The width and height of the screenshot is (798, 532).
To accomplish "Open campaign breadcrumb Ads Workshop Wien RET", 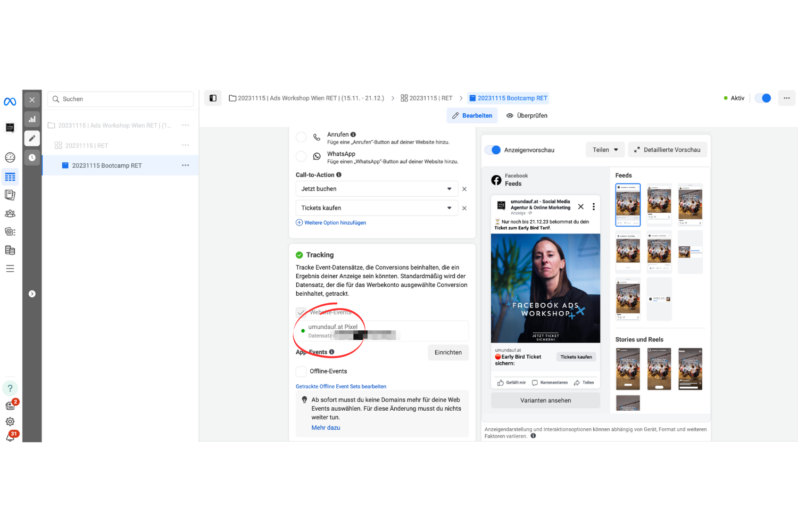I will pyautogui.click(x=306, y=98).
